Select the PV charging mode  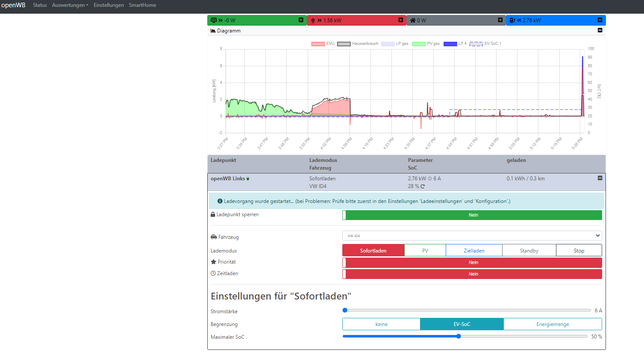point(425,251)
